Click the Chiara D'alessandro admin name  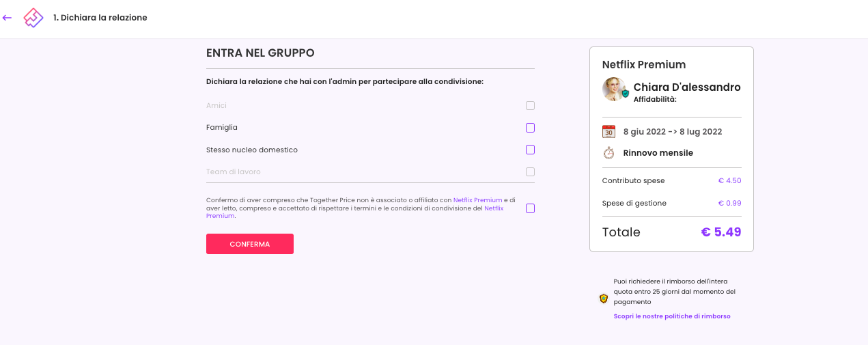pos(687,87)
